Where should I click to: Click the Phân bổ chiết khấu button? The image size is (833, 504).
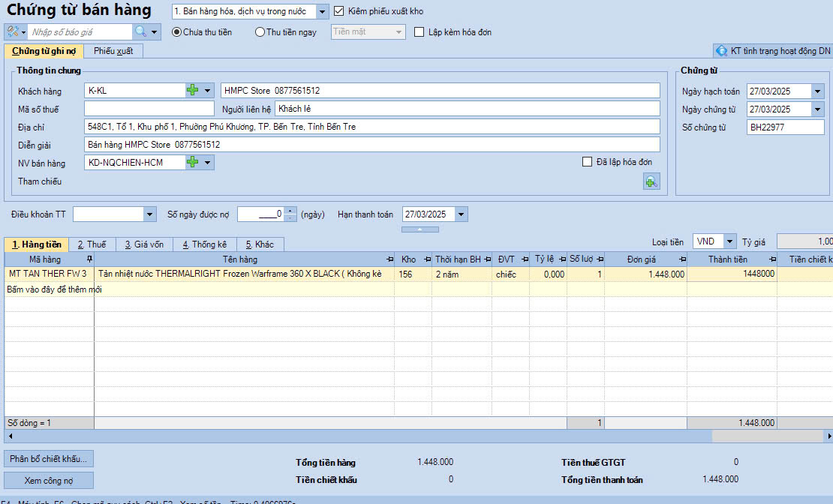pos(49,458)
